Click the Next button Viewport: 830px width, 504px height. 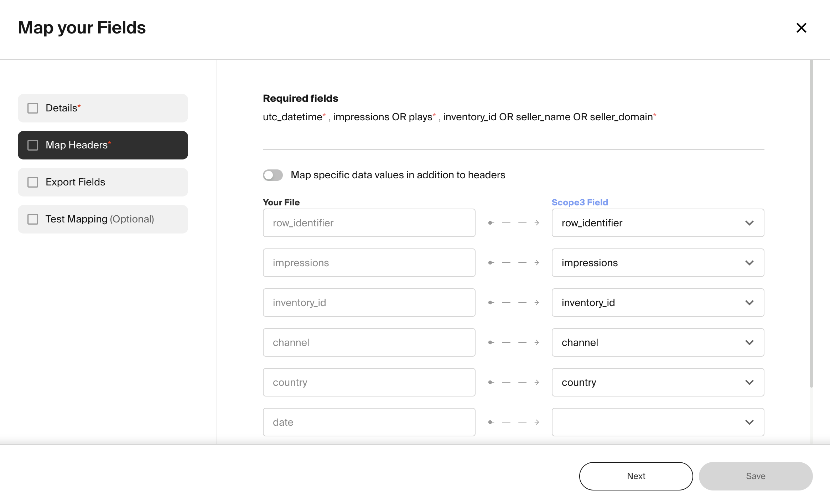[636, 476]
